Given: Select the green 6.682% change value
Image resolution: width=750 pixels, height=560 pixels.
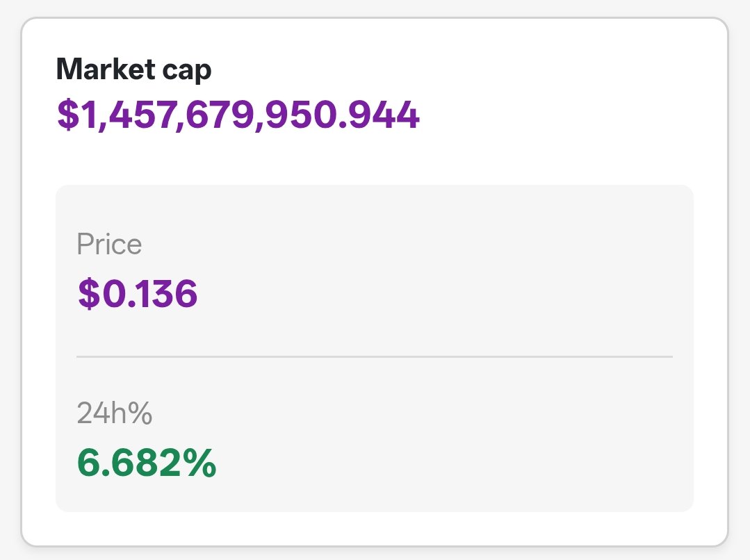Looking at the screenshot, I should [147, 463].
